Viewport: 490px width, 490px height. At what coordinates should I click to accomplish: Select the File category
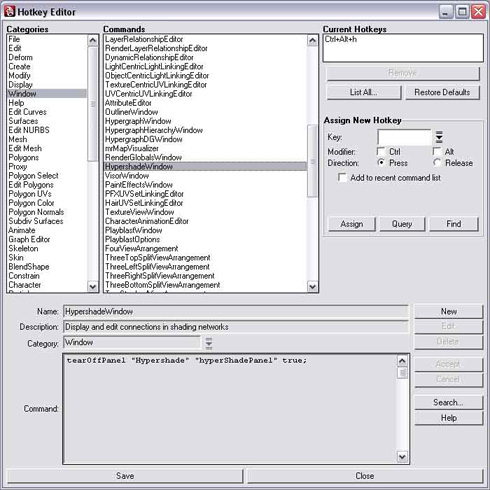point(46,39)
